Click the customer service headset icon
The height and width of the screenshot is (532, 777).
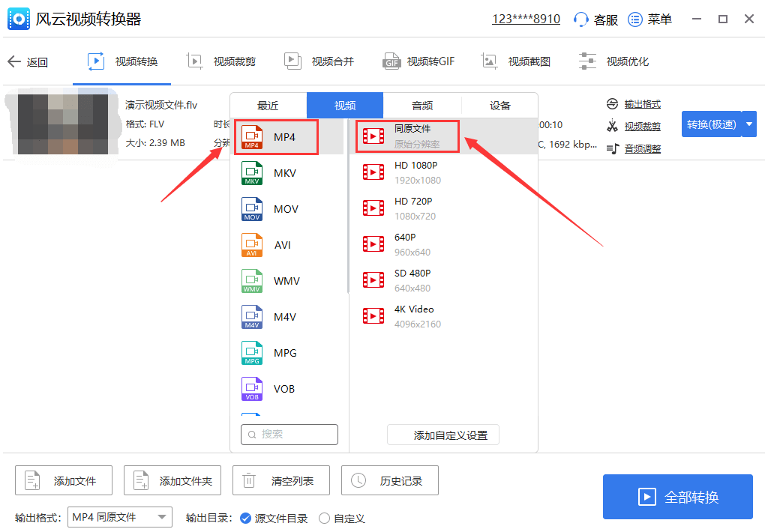[581, 19]
